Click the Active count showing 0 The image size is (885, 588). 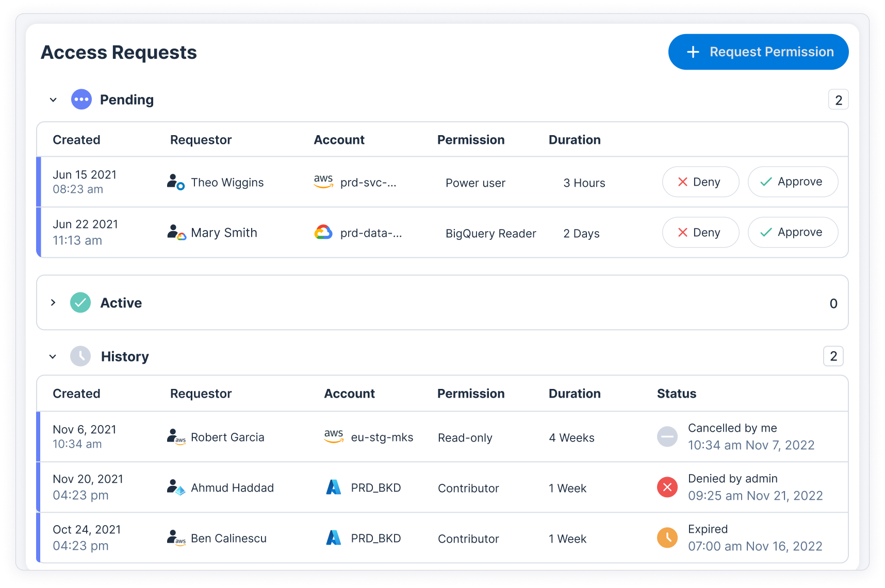[833, 304]
